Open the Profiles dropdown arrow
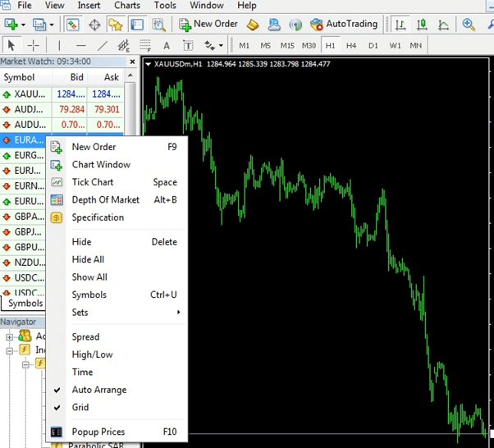 coord(52,25)
